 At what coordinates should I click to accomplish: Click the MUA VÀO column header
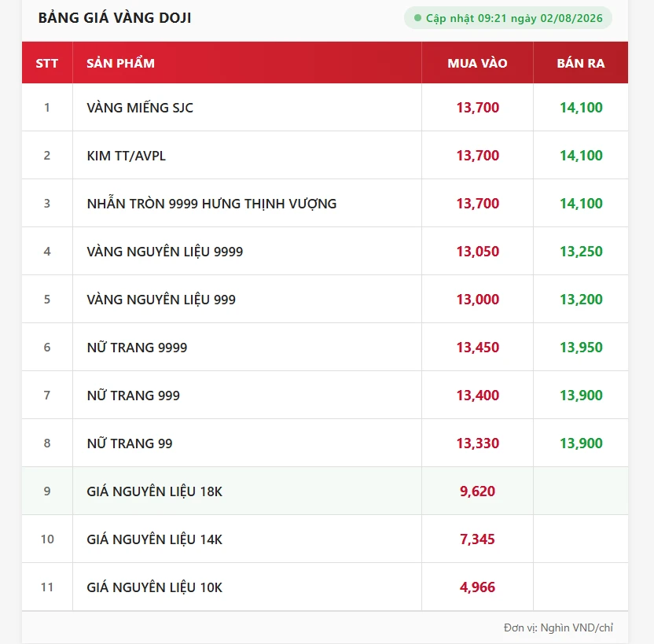click(477, 64)
